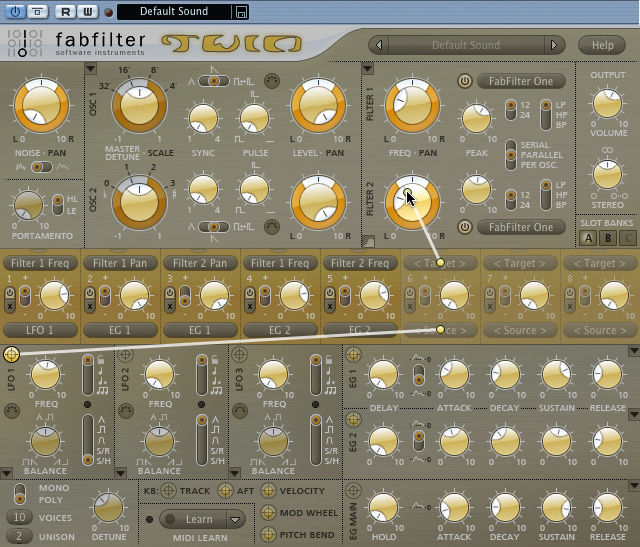Expand LFO 1 section menu arrow
The width and height of the screenshot is (640, 547).
pyautogui.click(x=6, y=474)
